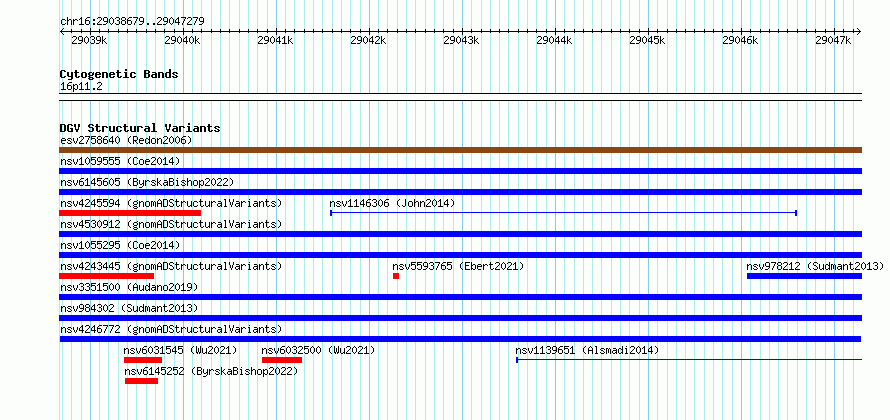Click the thin nsv1146306 variant line
890x420 pixels.
tap(564, 213)
